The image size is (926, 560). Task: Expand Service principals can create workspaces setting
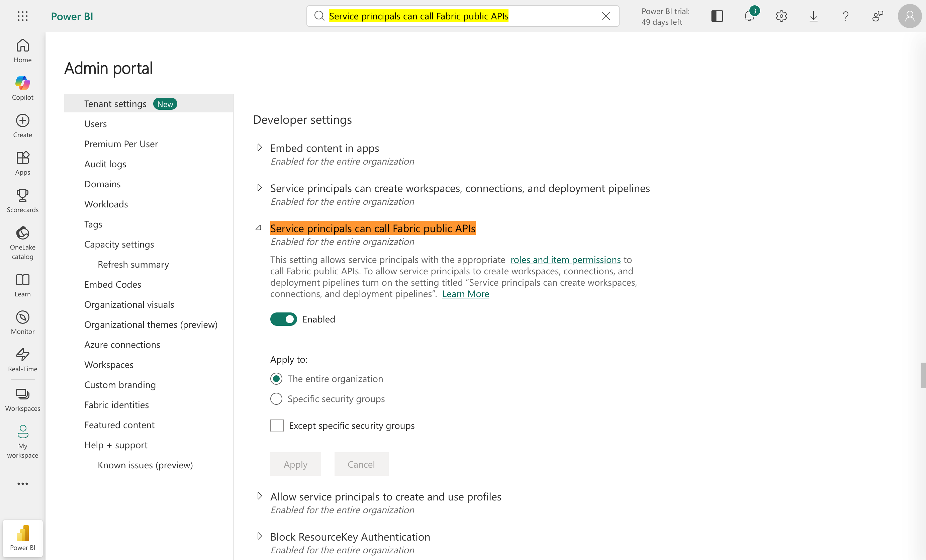coord(259,188)
